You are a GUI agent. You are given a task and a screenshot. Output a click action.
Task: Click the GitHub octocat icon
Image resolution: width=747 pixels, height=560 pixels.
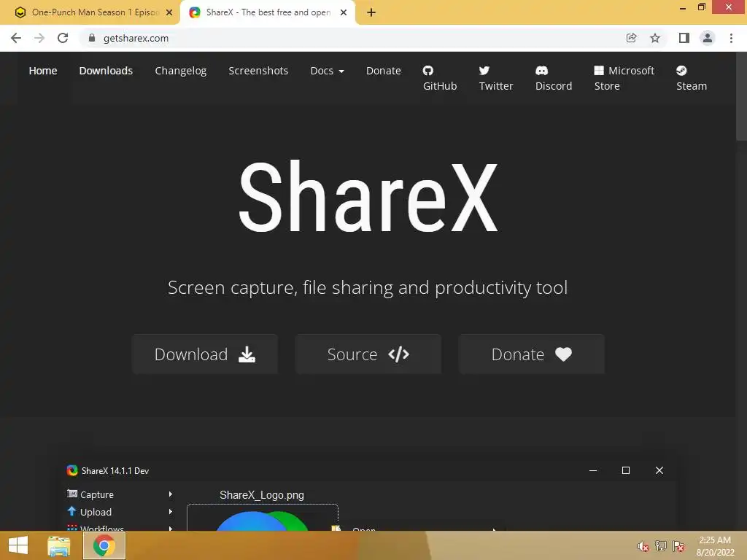point(427,71)
